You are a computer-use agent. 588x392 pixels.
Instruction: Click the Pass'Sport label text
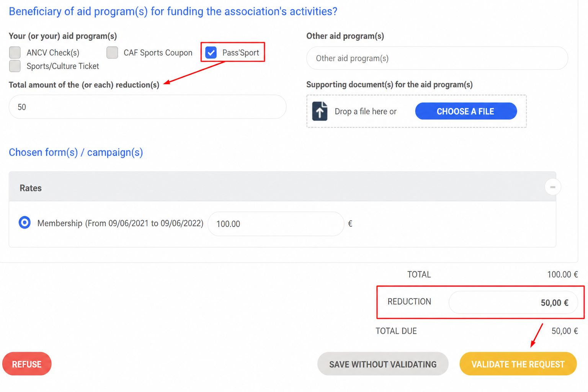(240, 53)
